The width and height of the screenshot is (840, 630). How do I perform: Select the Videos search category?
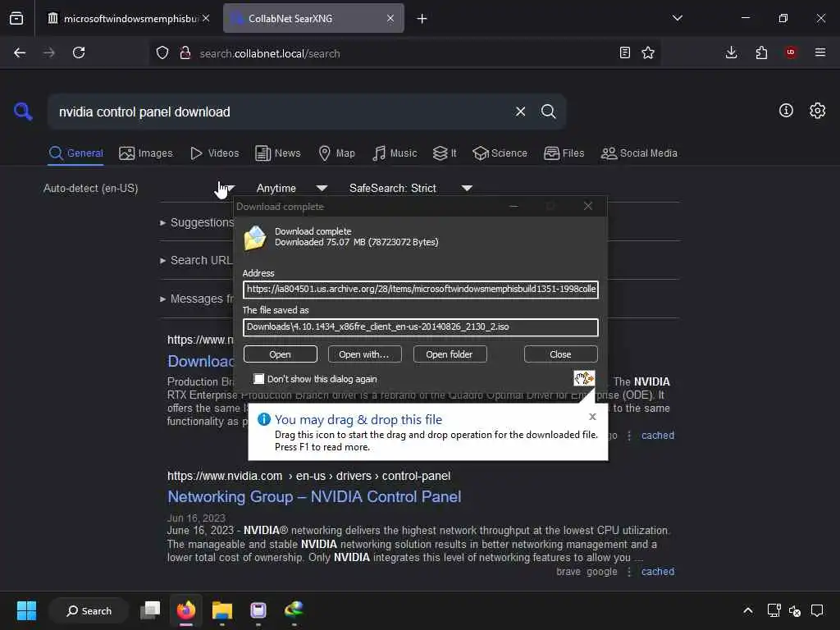pyautogui.click(x=215, y=153)
